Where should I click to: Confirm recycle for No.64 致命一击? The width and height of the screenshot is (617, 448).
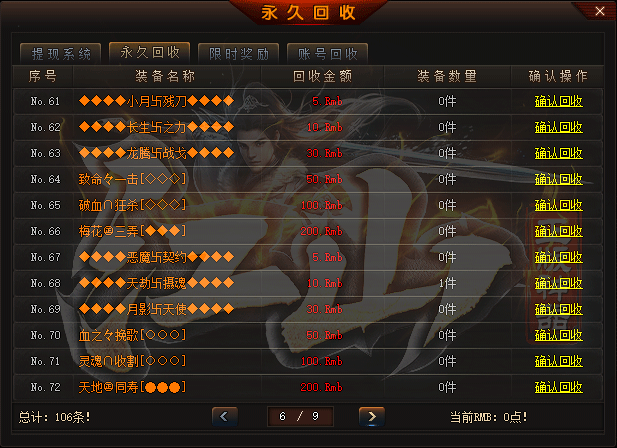point(558,179)
